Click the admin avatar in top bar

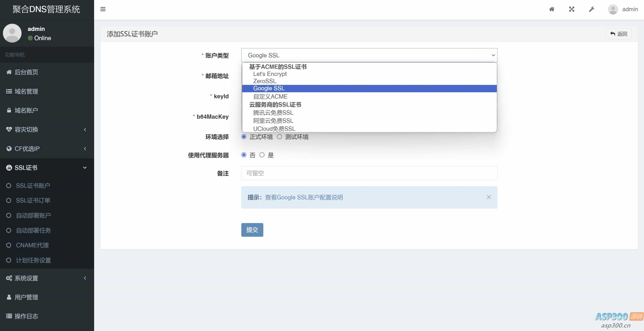[x=613, y=10]
